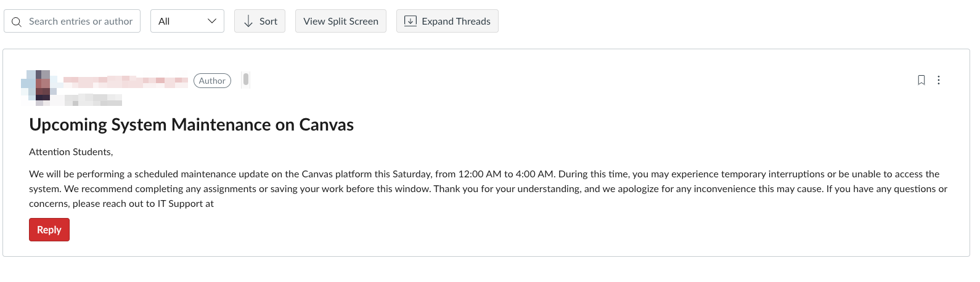Click the maintenance announcement body paragraph
This screenshot has width=980, height=282.
click(x=487, y=189)
